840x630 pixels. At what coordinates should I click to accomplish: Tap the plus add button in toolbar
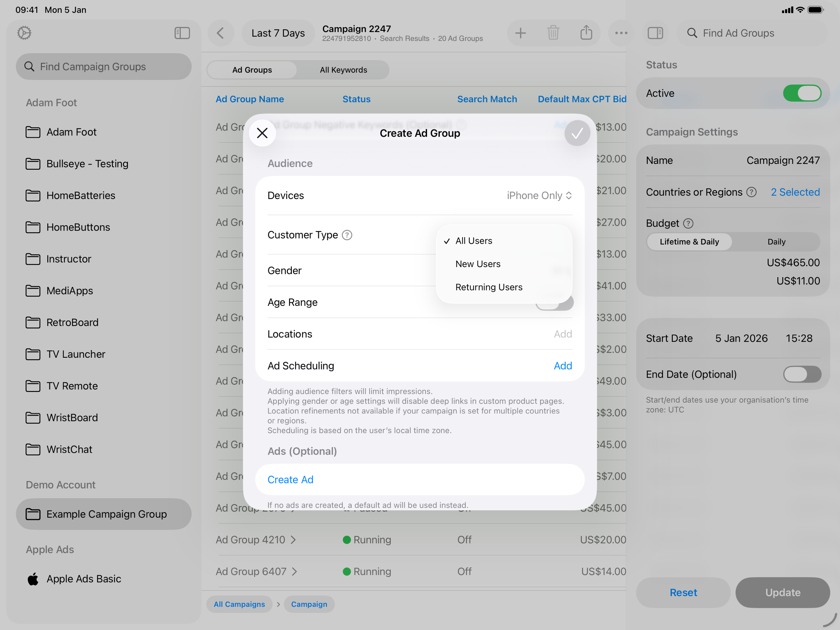pos(520,33)
